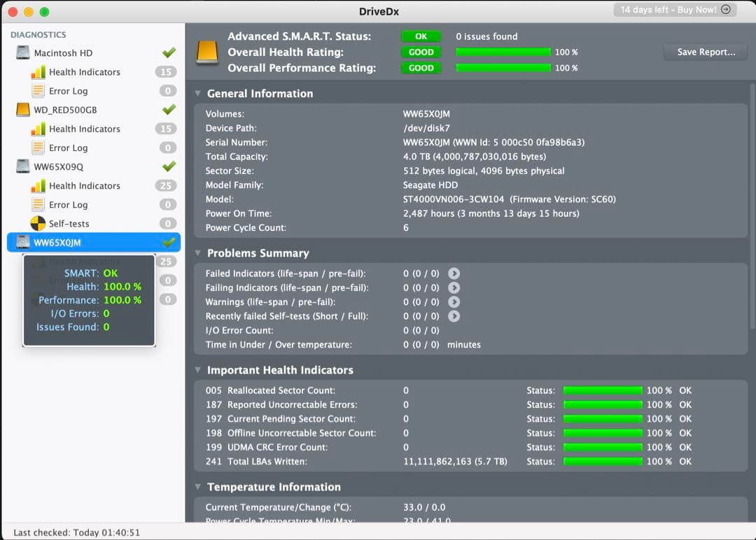The width and height of the screenshot is (756, 540).
Task: Click the 25 badge on WW65X09Q Health Indicators
Action: pos(166,185)
